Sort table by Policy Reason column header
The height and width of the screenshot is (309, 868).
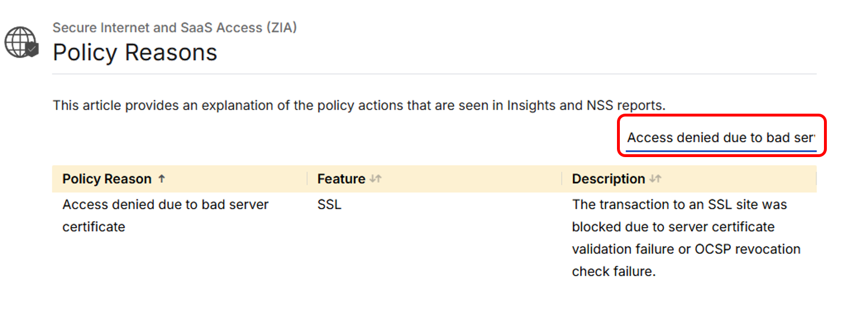click(107, 179)
